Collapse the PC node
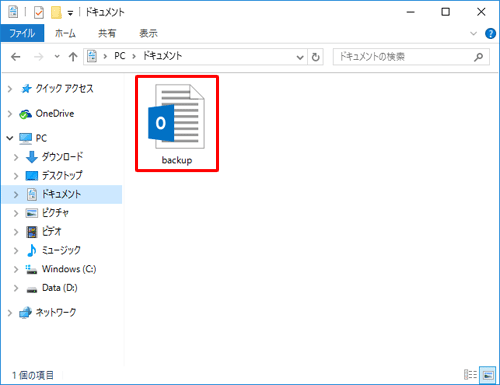The width and height of the screenshot is (500, 385). [10, 138]
